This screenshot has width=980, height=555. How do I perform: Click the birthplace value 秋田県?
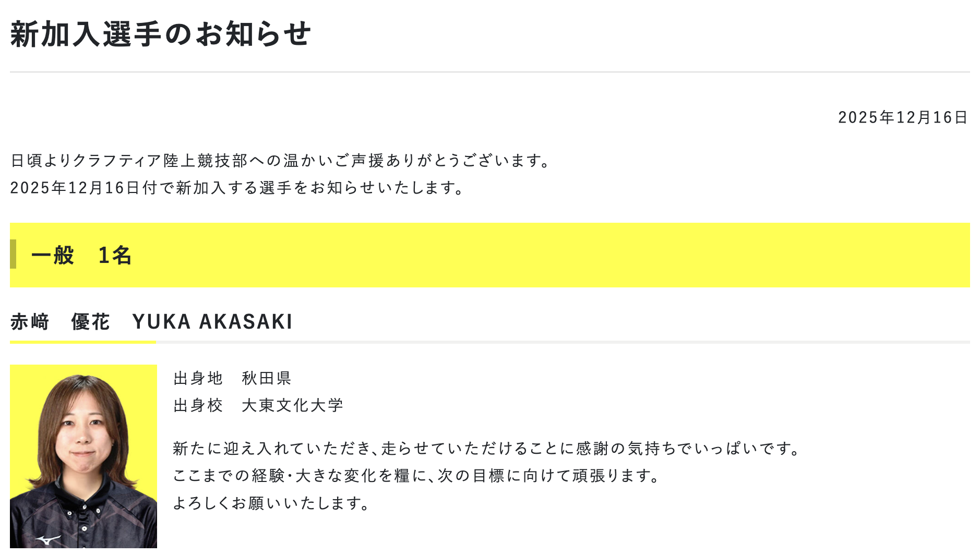(267, 378)
